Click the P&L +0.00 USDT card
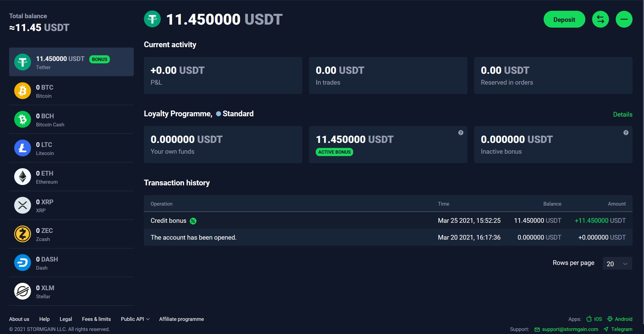 coord(223,75)
